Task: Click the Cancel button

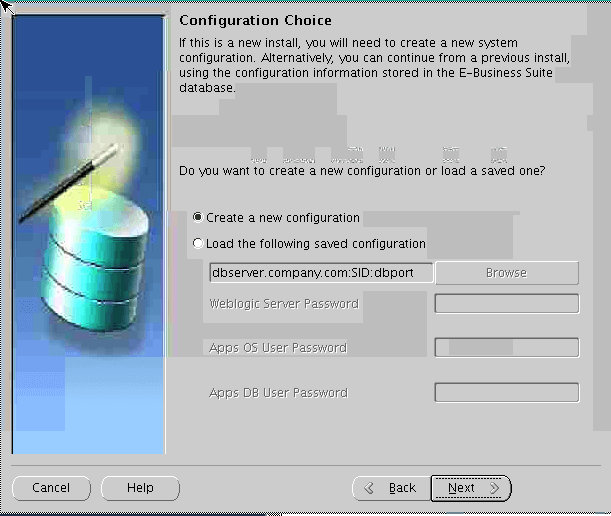Action: pos(51,488)
